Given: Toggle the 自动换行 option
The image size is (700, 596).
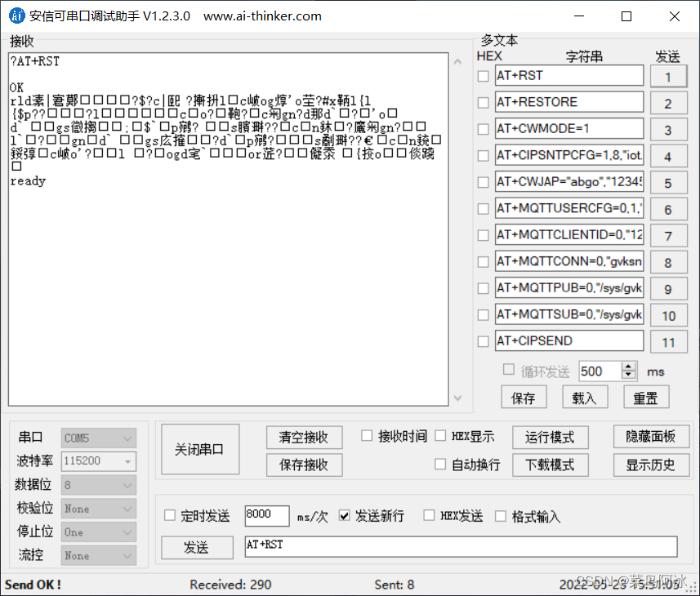Looking at the screenshot, I should (439, 464).
